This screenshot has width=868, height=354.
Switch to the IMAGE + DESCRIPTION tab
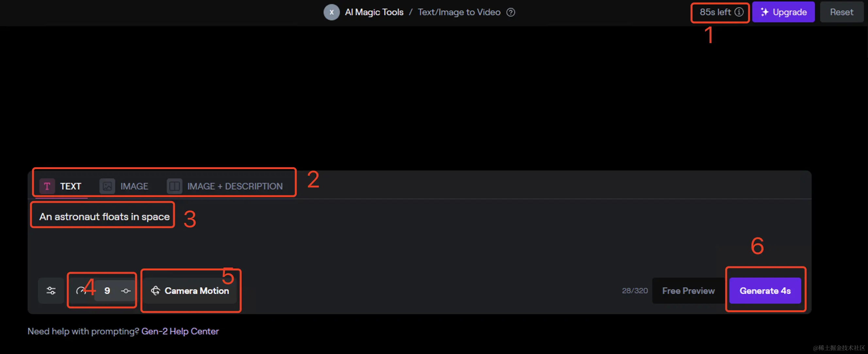pyautogui.click(x=235, y=186)
